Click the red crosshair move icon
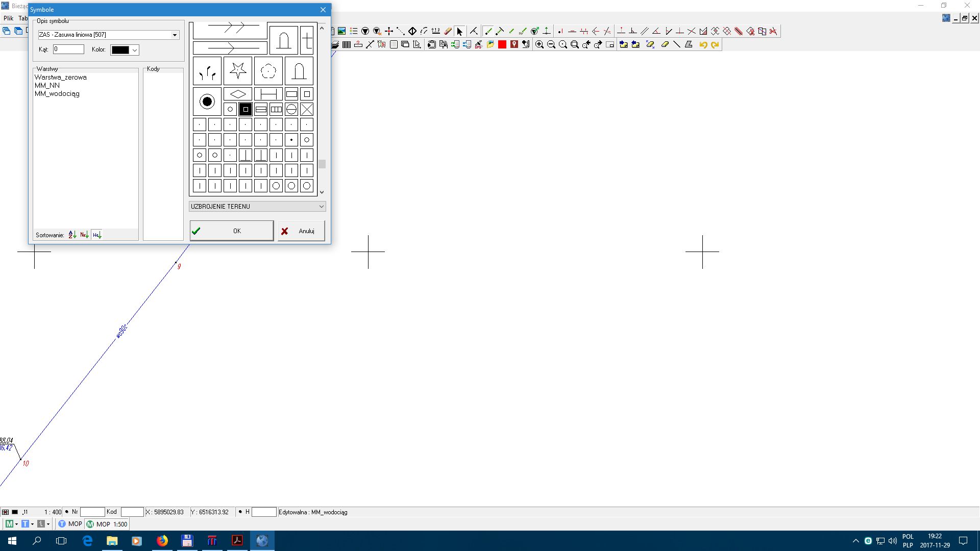The height and width of the screenshot is (551, 980). point(389,31)
